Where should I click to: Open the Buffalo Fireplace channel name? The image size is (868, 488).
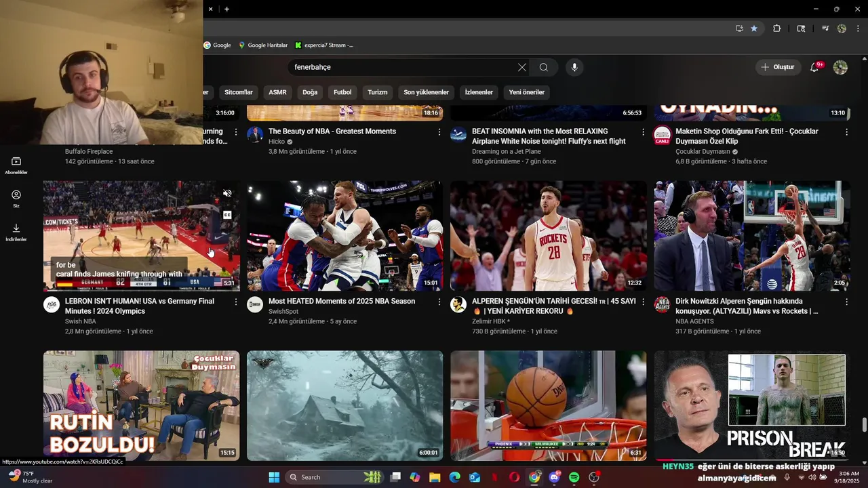[x=89, y=152]
